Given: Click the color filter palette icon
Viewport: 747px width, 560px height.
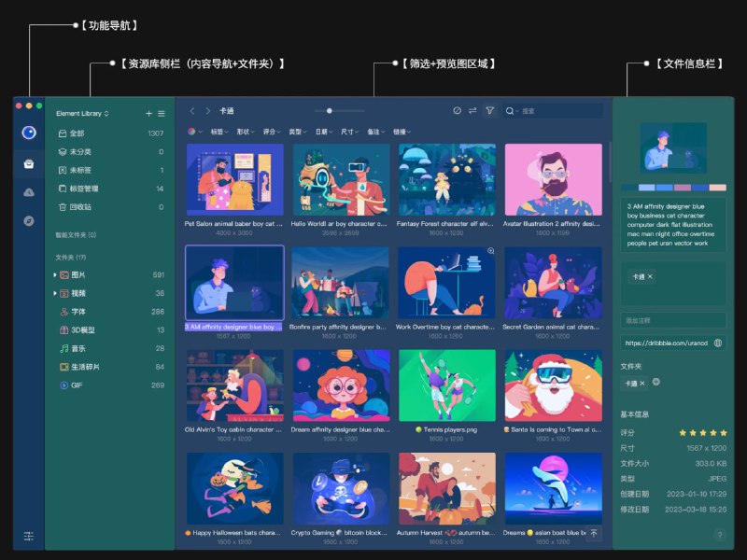Looking at the screenshot, I should pos(193,130).
